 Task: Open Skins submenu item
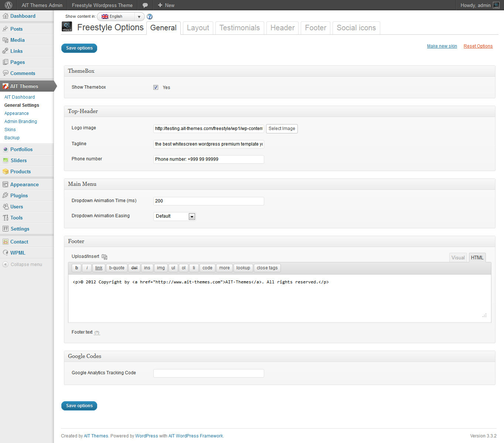10,130
